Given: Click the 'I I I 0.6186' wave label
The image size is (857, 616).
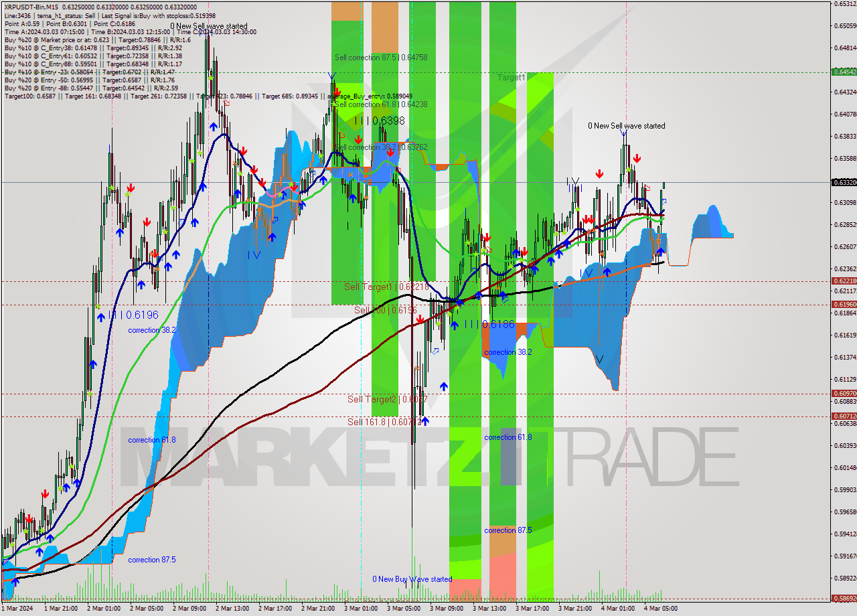Looking at the screenshot, I should click(x=490, y=324).
